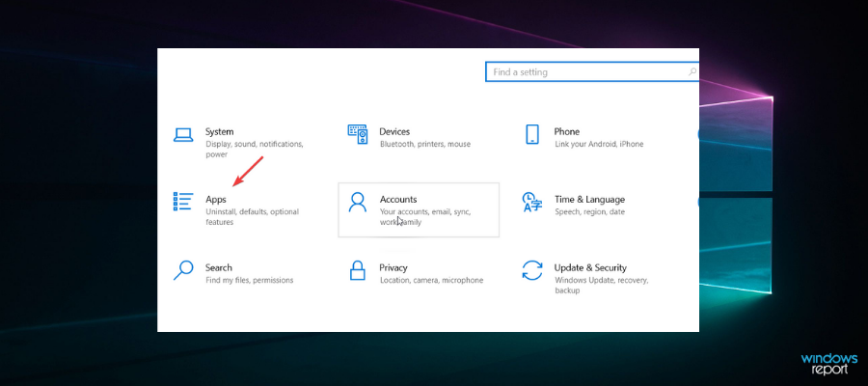
Task: Click the Update & Security sync arrows icon
Action: pos(532,270)
